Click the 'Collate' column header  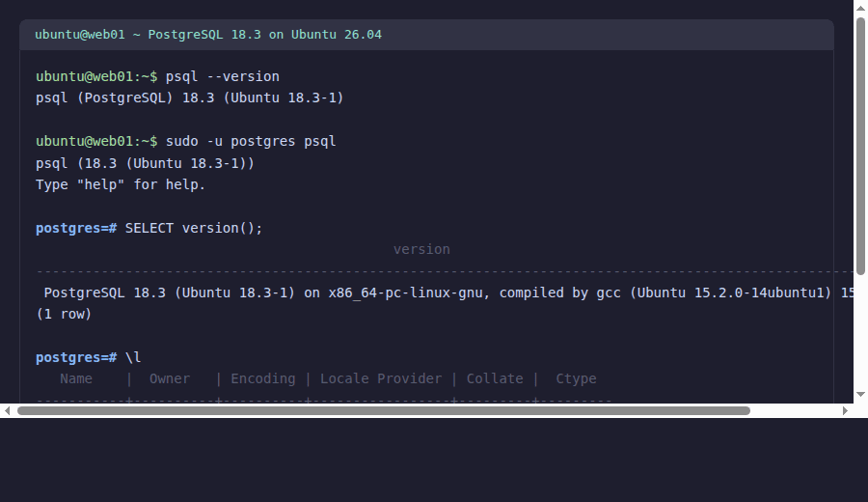tap(495, 378)
